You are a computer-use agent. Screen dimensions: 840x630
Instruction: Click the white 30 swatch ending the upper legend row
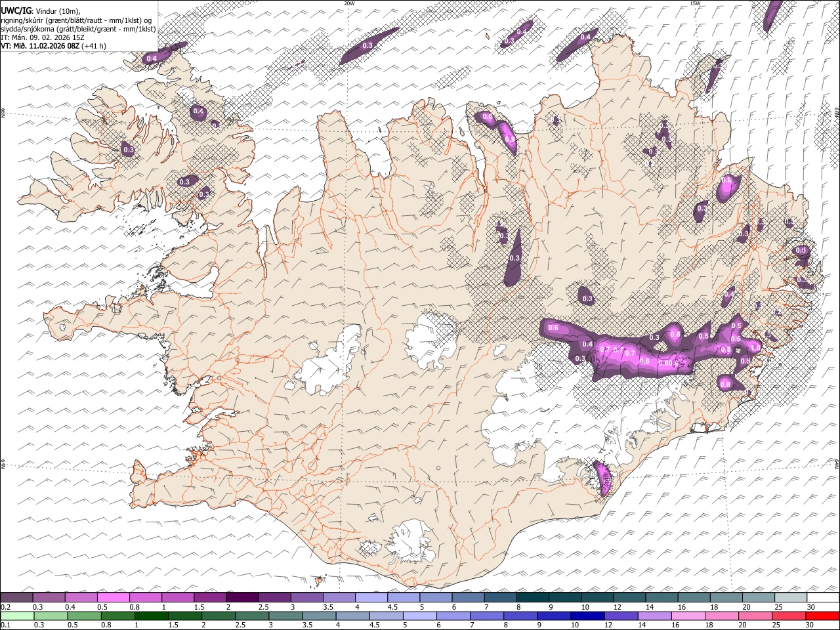tap(822, 597)
